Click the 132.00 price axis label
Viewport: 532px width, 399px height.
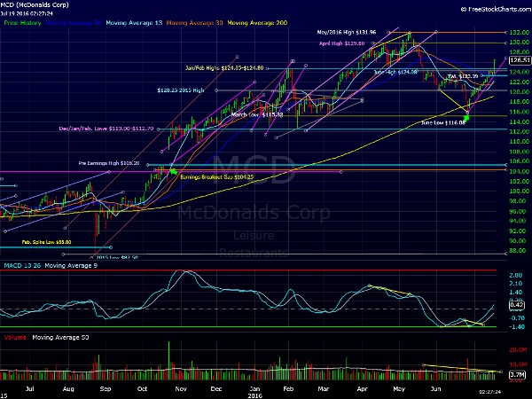pyautogui.click(x=519, y=33)
